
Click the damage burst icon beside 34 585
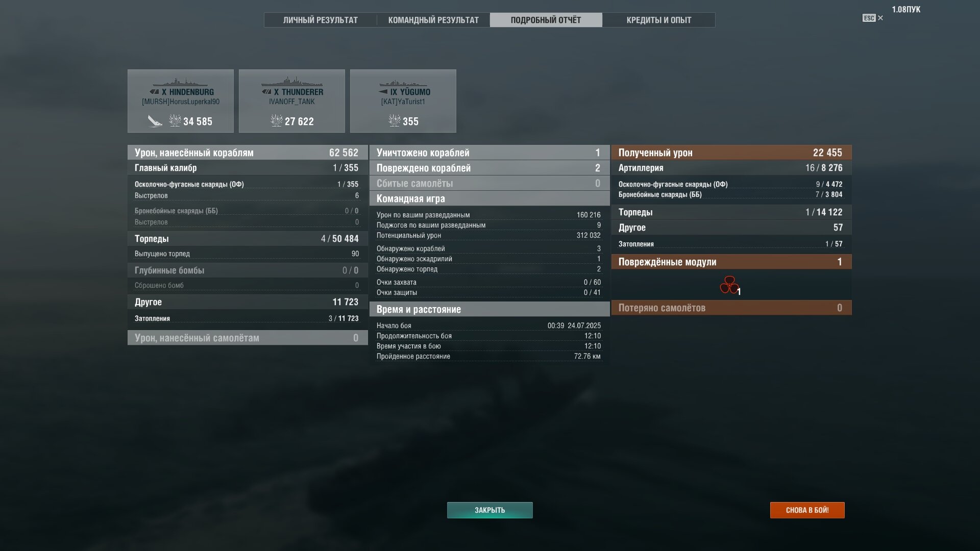coord(175,121)
